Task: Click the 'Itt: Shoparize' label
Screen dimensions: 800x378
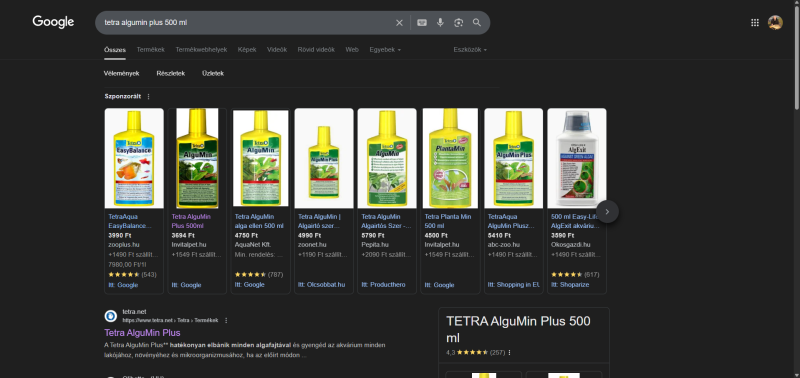Action: pyautogui.click(x=570, y=285)
